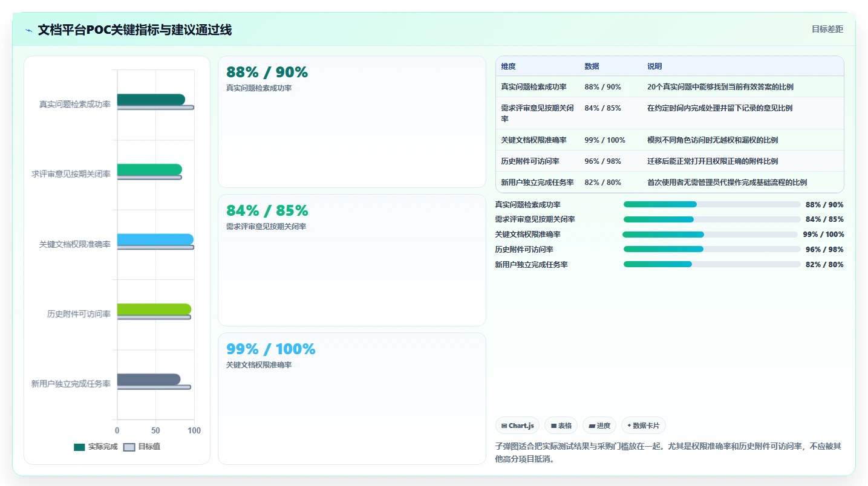Screen dimensions: 868x486
Task: Click the footer note starting 子弹图适合
Action: point(668,452)
